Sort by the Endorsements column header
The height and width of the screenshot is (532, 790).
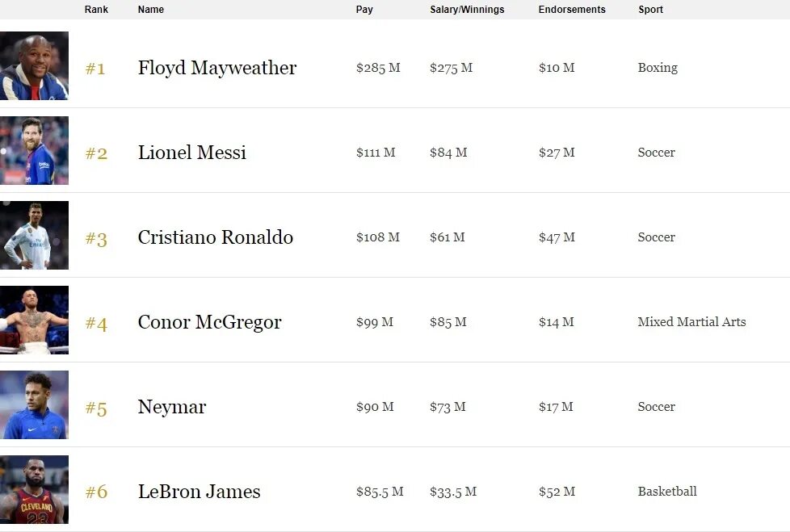[572, 10]
